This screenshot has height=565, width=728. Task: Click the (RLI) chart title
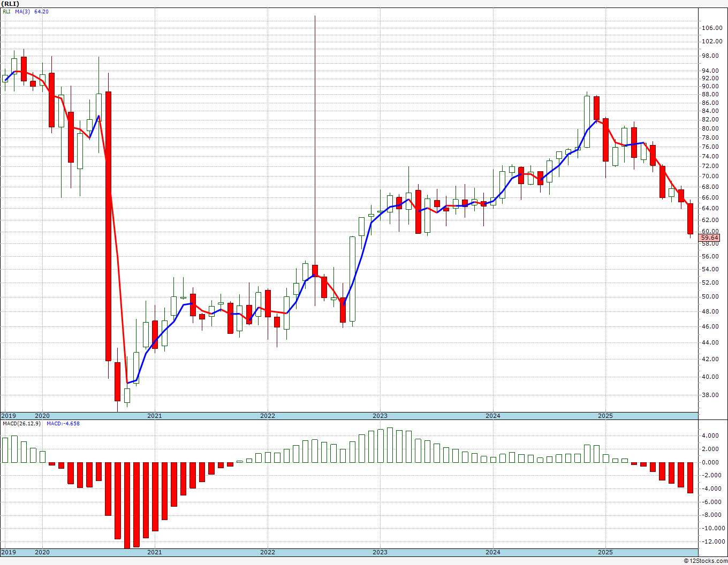tap(11, 3)
